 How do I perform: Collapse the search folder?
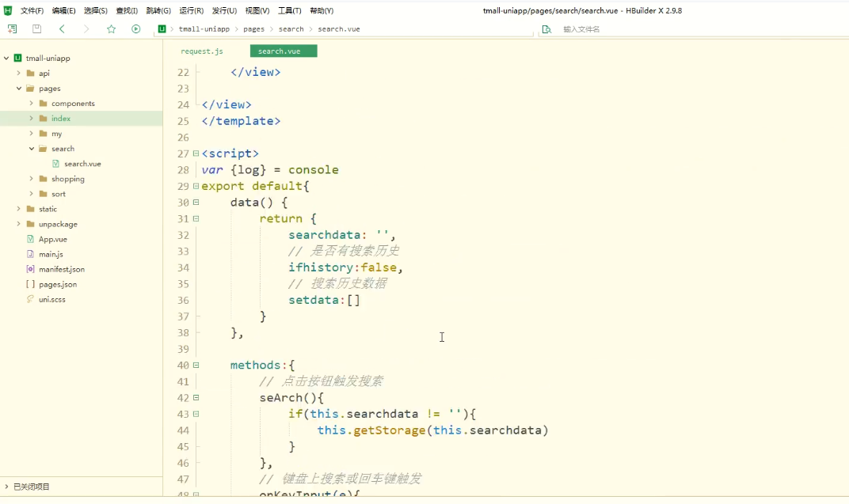tap(31, 149)
